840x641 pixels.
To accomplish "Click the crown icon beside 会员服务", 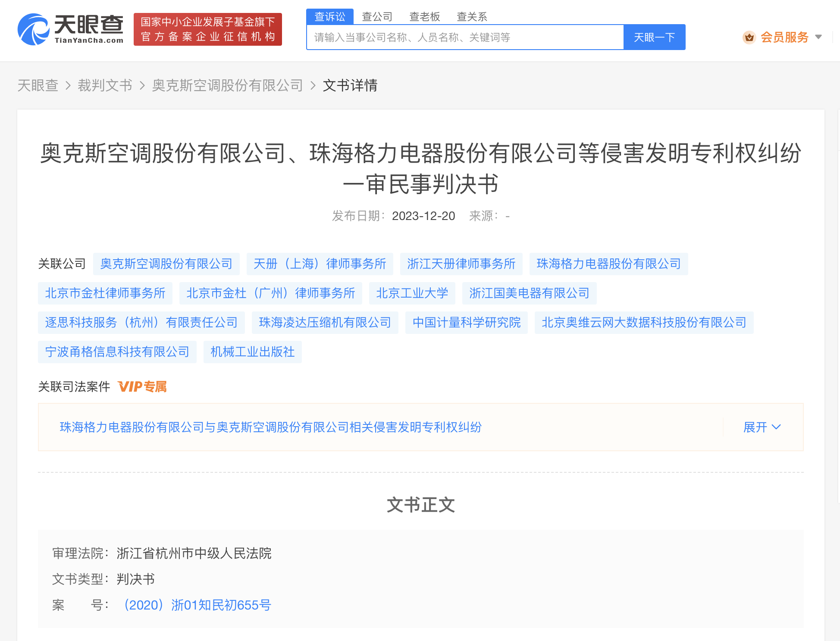I will tap(749, 38).
